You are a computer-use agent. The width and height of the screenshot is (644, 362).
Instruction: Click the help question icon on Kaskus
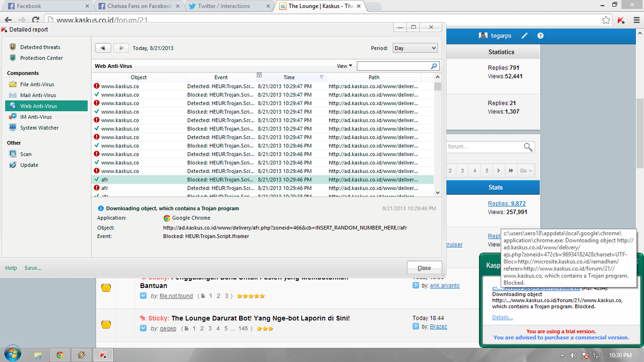[540, 36]
